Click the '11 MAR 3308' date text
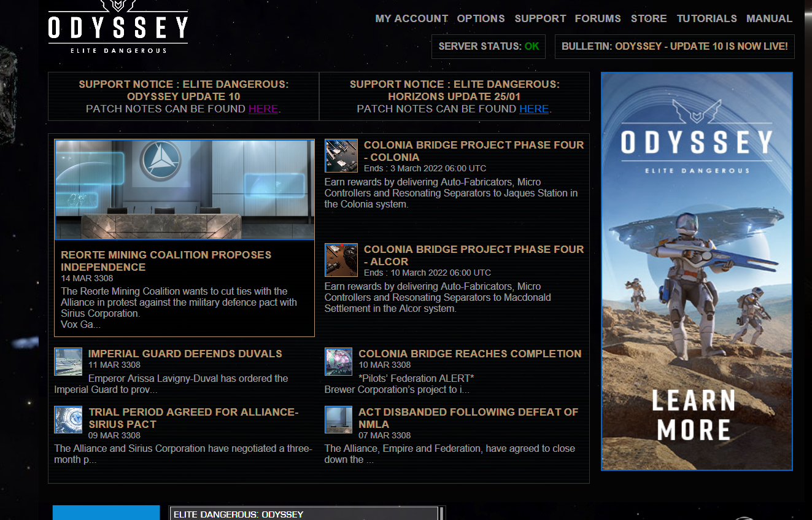The height and width of the screenshot is (520, 812). (x=114, y=365)
